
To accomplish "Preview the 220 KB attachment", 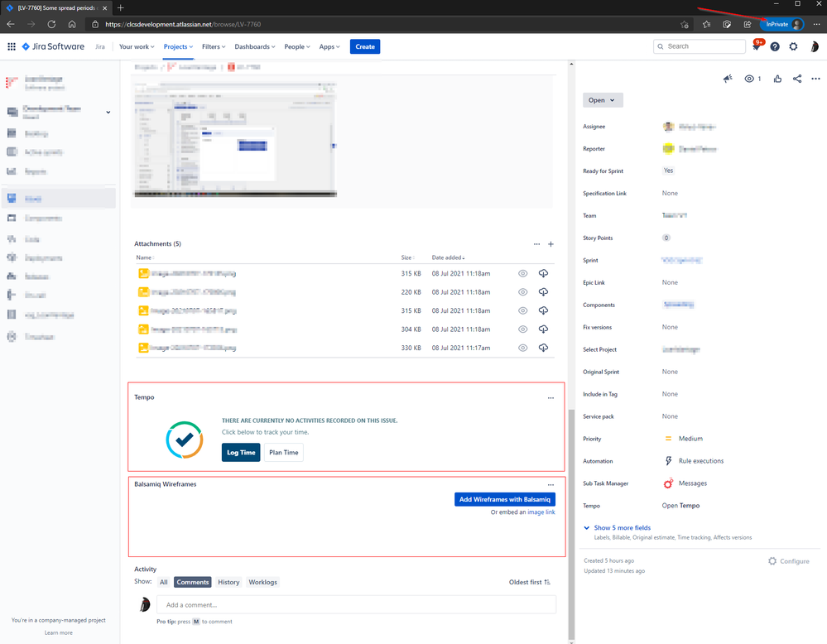I will 522,291.
